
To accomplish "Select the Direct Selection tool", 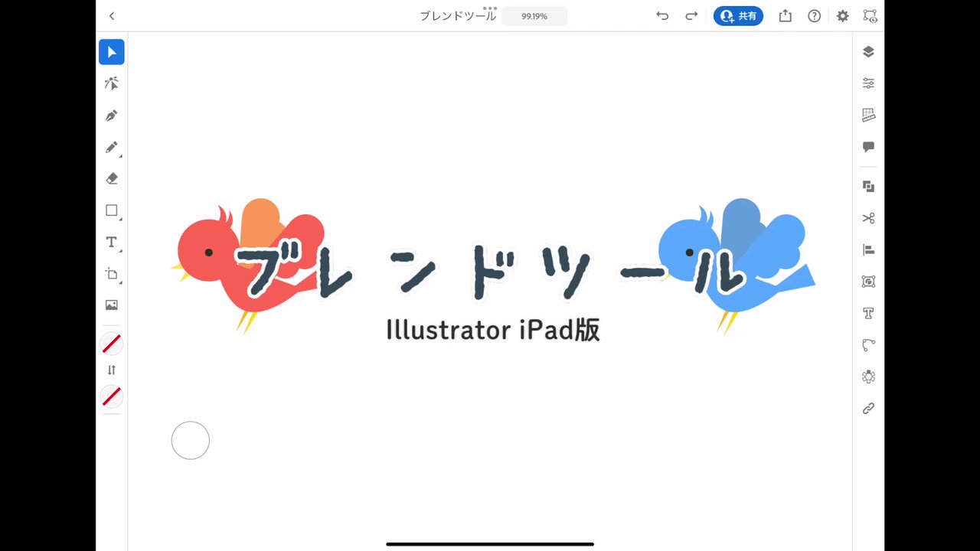I will click(x=112, y=83).
